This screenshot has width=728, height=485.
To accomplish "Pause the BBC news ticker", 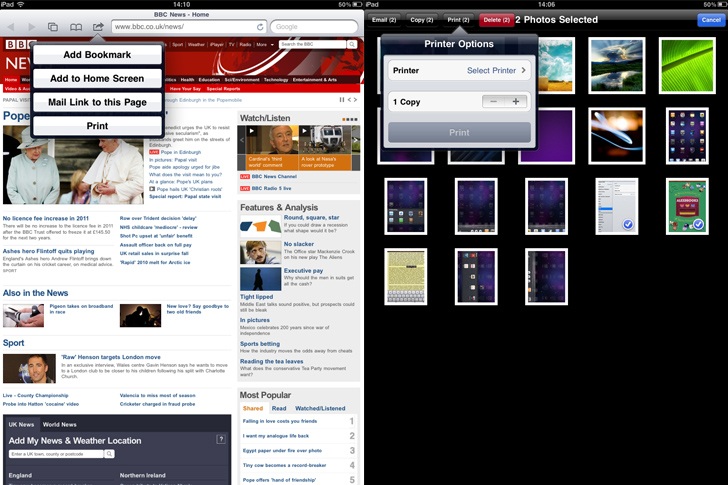I will [342, 99].
